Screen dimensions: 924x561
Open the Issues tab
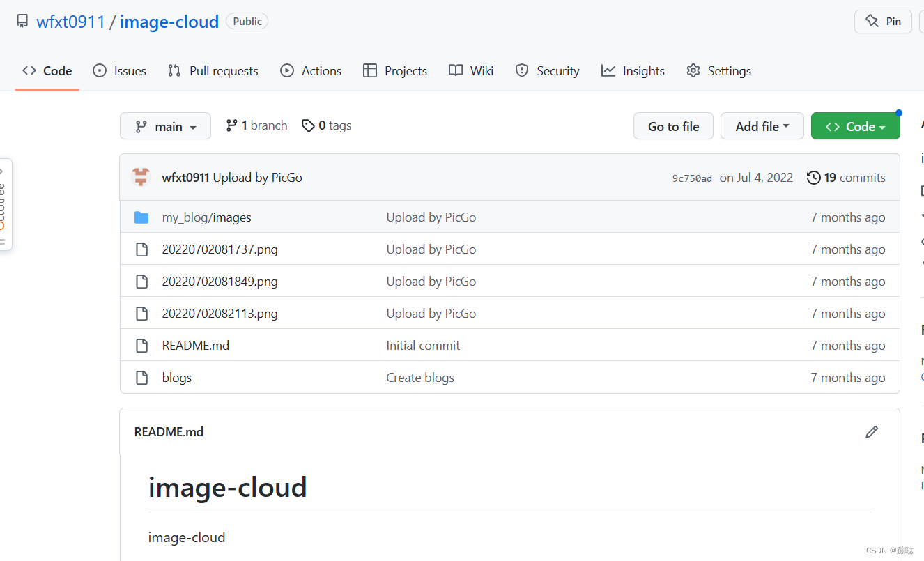(x=120, y=70)
